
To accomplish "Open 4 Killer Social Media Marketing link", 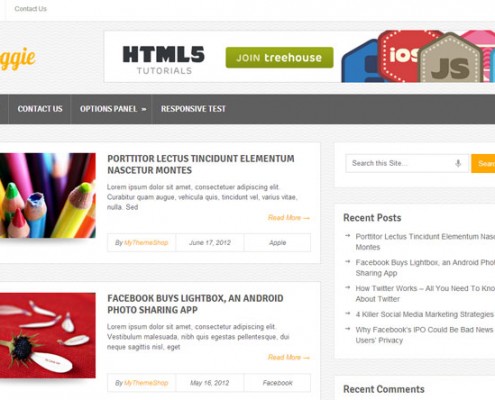I will coord(424,314).
